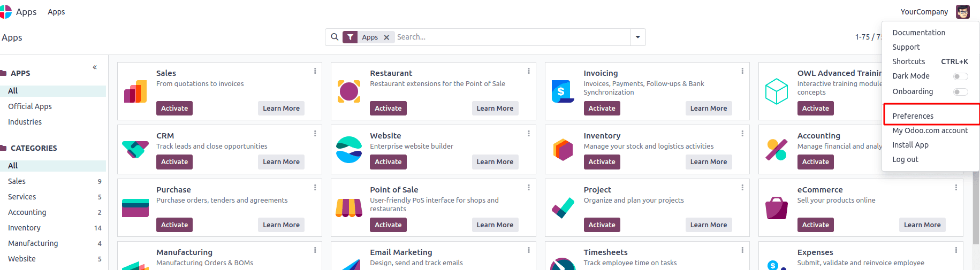
Task: Click the search magnifier icon
Action: (335, 37)
